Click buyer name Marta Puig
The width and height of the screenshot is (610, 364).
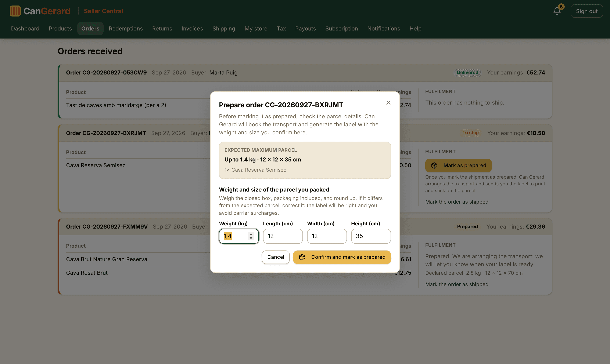[223, 73]
